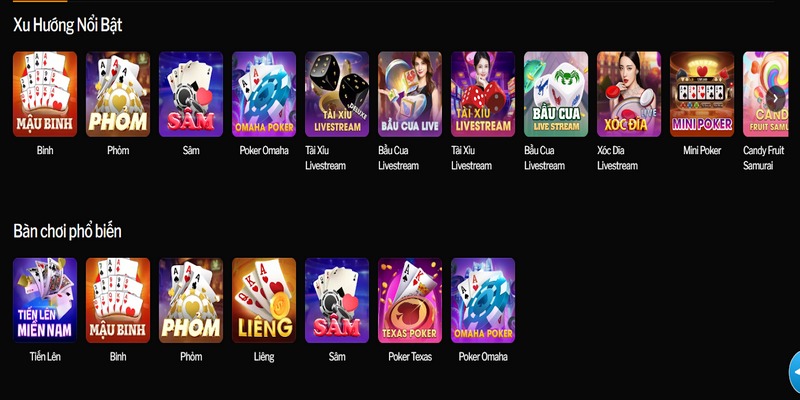Select the Sâm tile in trending games
This screenshot has height=400, width=800.
point(191,94)
